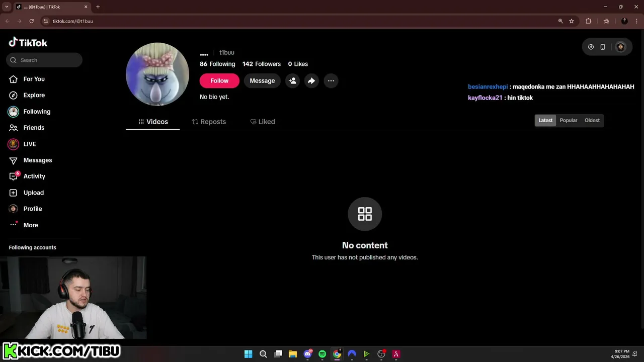644x362 pixels.
Task: Open Discord from the taskbar
Action: click(x=307, y=354)
